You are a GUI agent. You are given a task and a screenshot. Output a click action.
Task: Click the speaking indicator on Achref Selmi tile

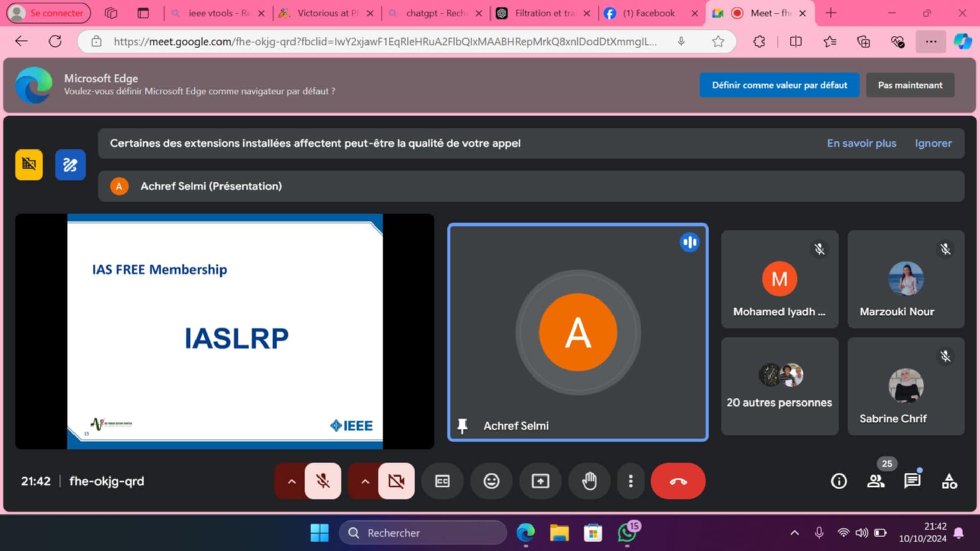[x=690, y=242]
